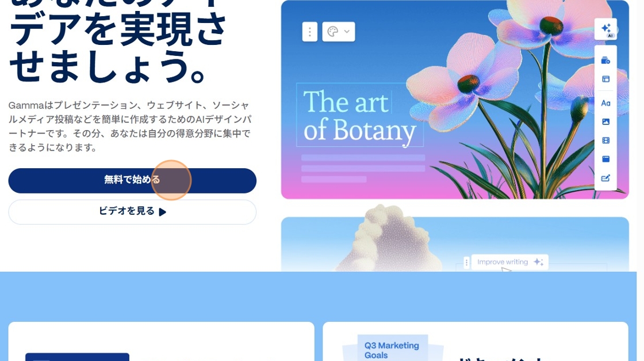
Task: Select The art of Botany title text
Action: pyautogui.click(x=360, y=115)
